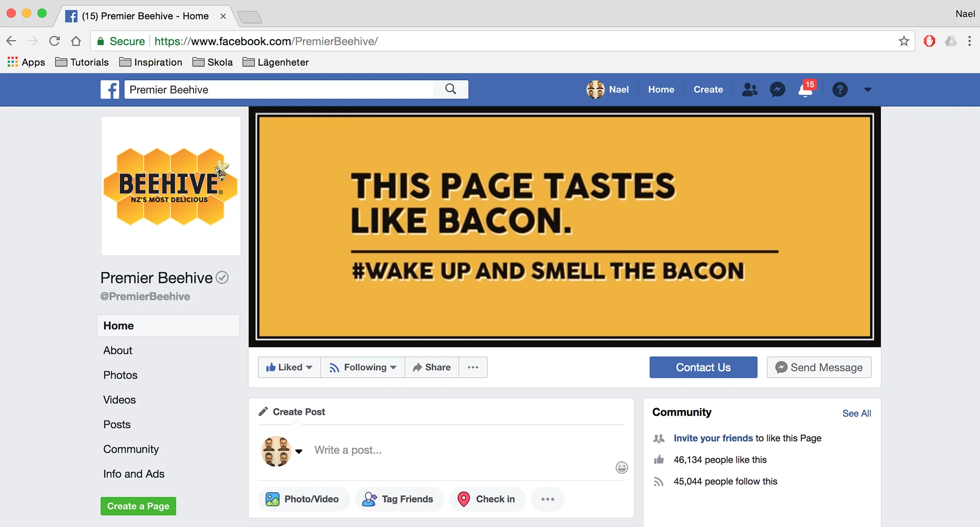Click Invite your friends link
980x527 pixels.
713,438
